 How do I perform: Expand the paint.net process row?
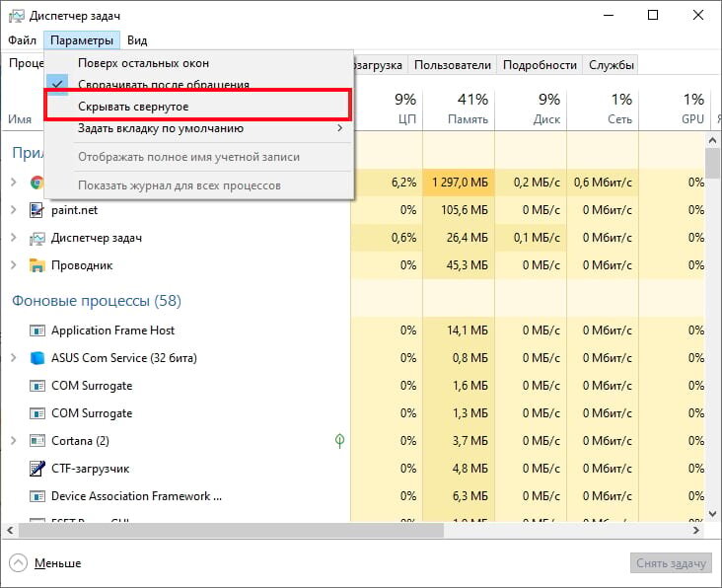click(14, 210)
